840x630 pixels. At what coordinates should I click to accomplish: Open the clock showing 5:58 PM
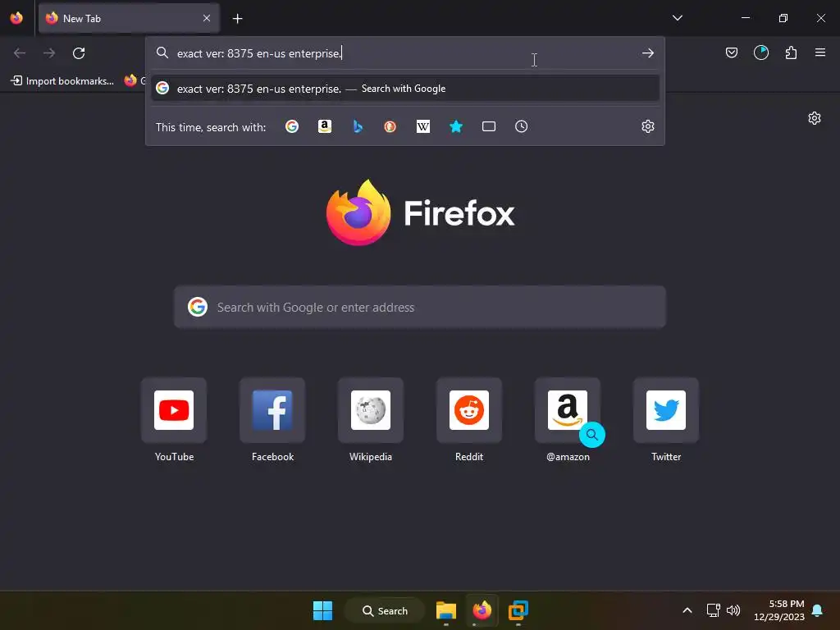click(779, 610)
